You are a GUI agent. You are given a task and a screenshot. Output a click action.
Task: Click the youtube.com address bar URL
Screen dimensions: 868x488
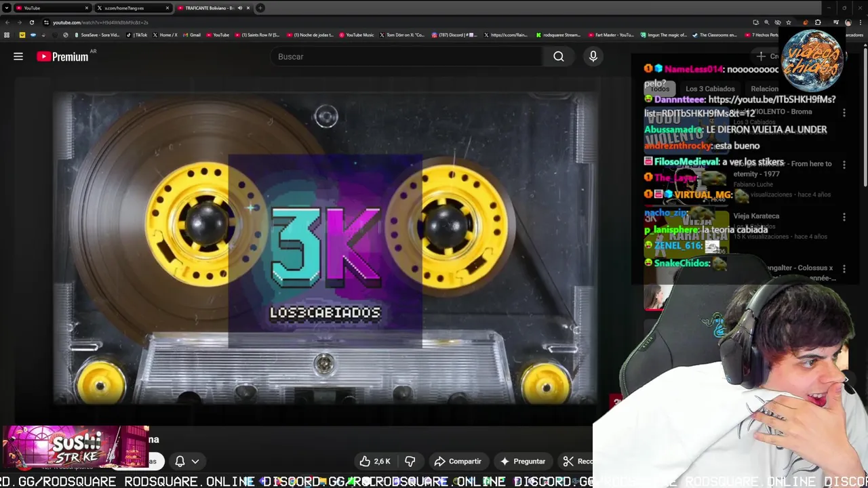click(x=100, y=22)
